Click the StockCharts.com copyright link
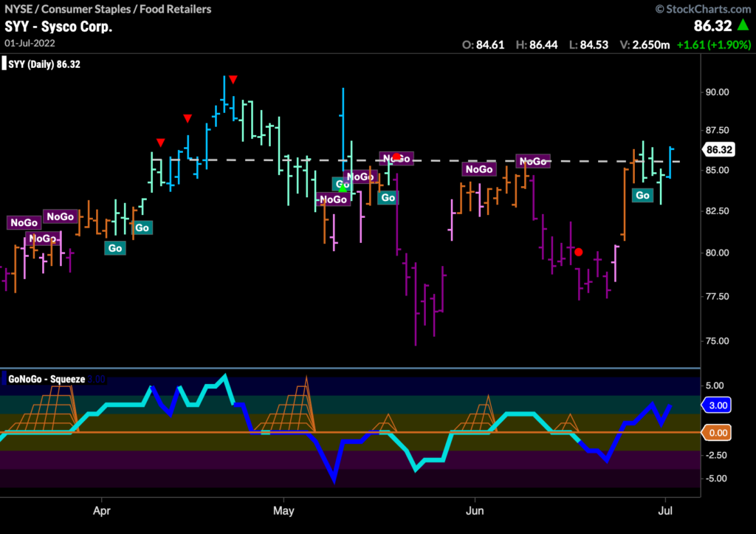The image size is (756, 534). coord(703,9)
